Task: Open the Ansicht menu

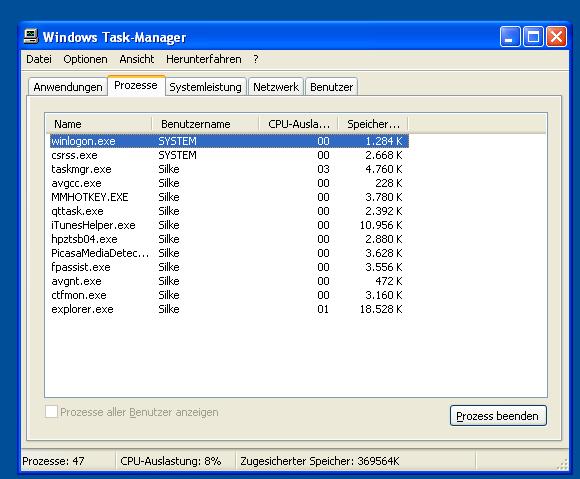Action: [x=136, y=59]
